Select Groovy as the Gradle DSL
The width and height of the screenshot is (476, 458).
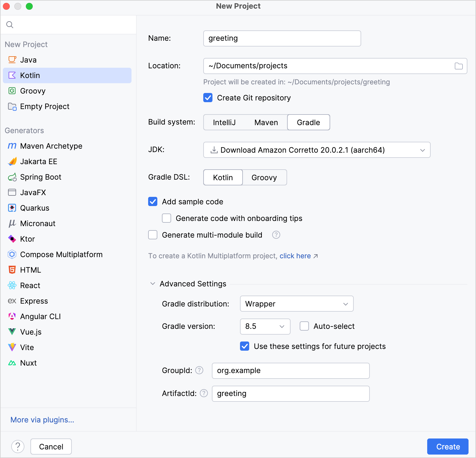264,177
